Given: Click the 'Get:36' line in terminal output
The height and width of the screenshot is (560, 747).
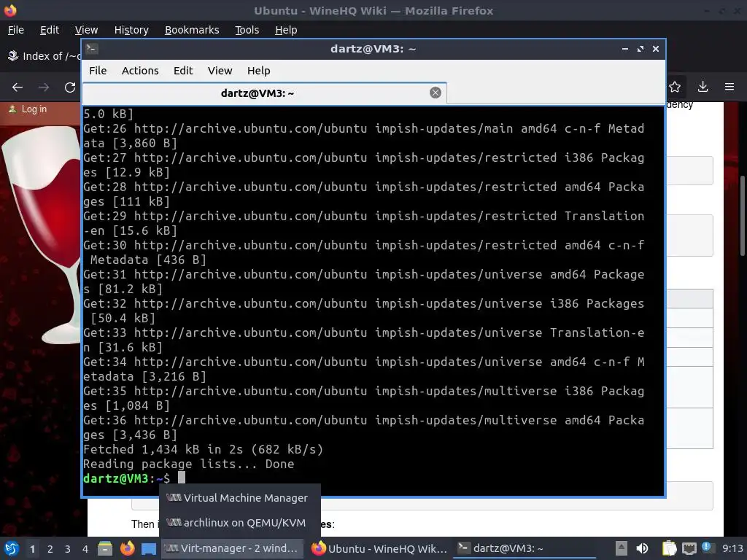Looking at the screenshot, I should (363, 427).
